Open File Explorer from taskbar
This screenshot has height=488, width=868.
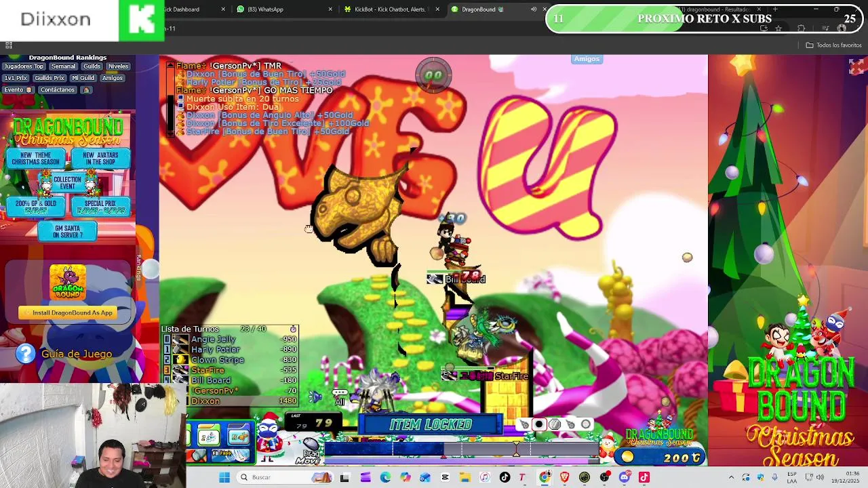tap(465, 477)
